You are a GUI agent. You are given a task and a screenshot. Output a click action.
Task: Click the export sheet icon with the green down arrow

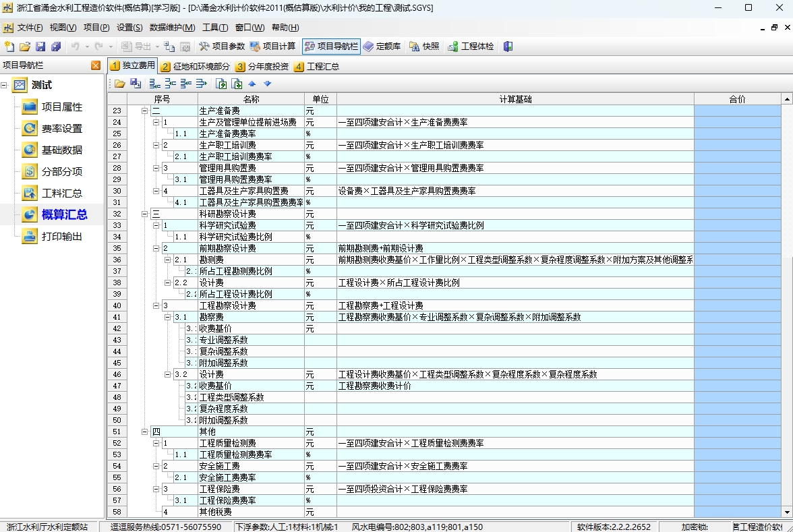(237, 84)
